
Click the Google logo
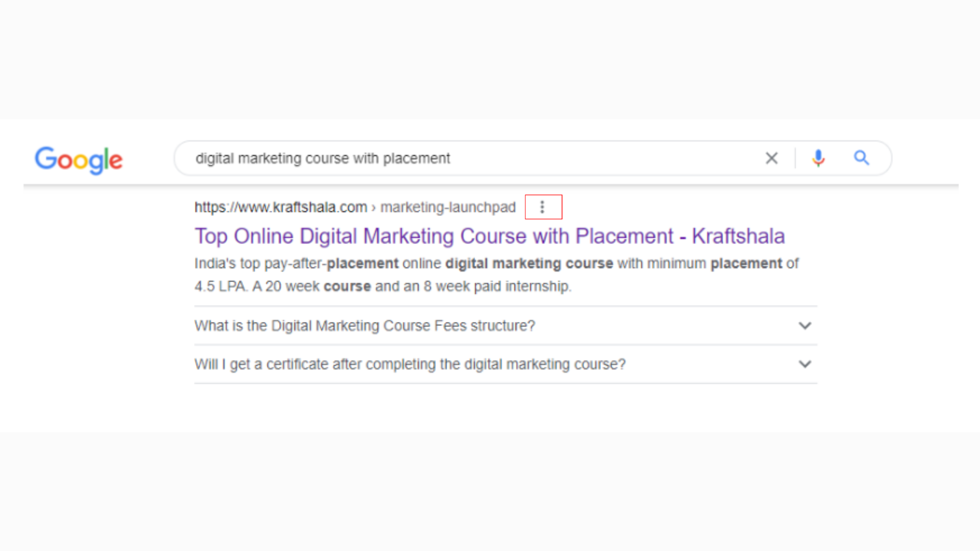pyautogui.click(x=79, y=160)
